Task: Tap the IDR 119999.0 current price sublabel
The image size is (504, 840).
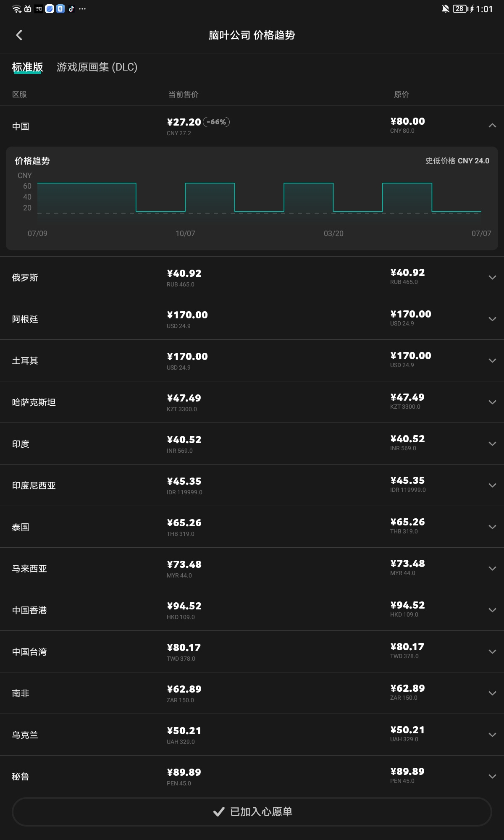Action: pos(184,492)
